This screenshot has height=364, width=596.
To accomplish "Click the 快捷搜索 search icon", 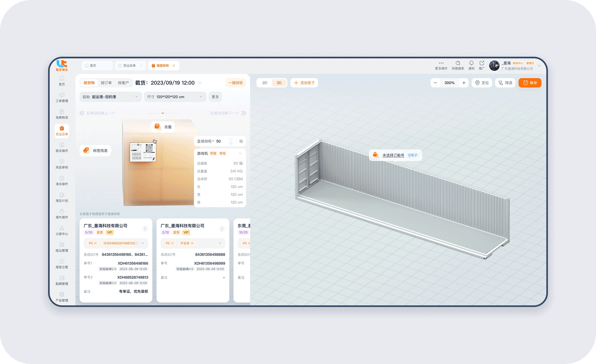I will (x=458, y=64).
